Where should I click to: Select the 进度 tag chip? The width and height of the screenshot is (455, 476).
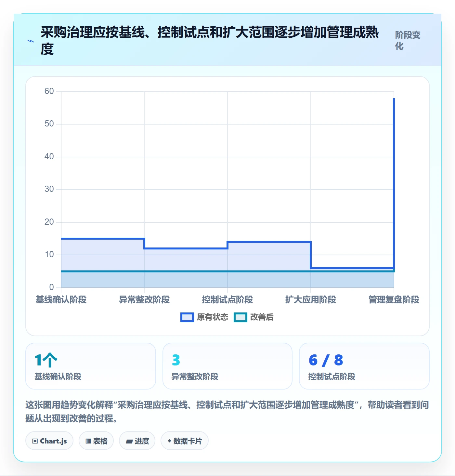pos(137,441)
